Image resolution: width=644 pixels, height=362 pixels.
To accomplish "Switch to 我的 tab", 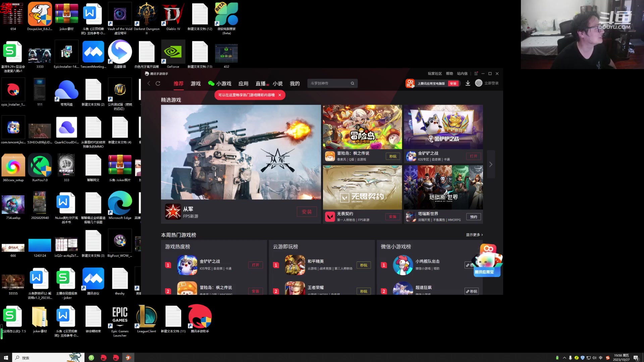I will (294, 83).
